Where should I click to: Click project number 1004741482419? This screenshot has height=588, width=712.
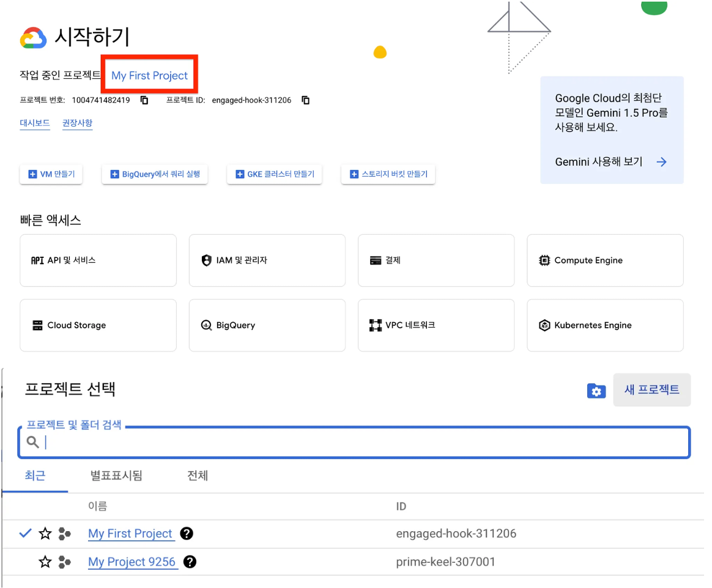click(101, 100)
